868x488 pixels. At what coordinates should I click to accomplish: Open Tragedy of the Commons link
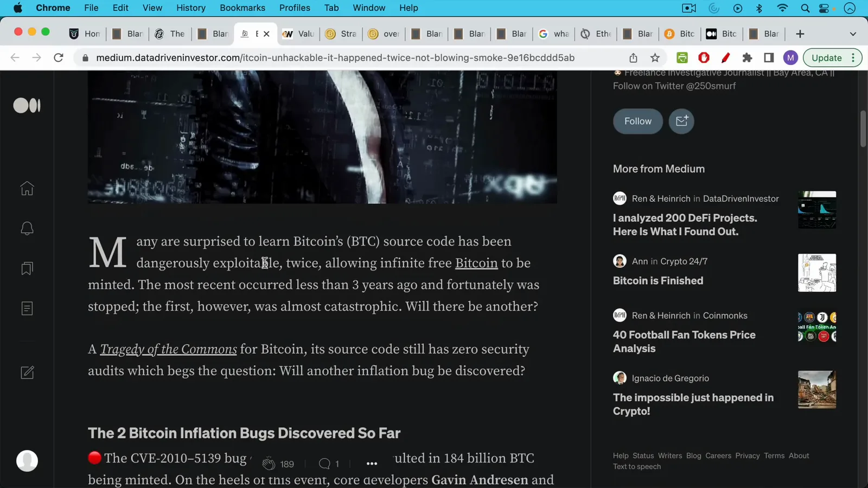coord(168,349)
